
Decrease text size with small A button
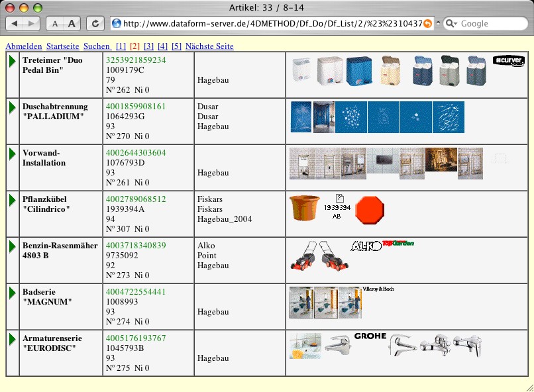coord(56,24)
